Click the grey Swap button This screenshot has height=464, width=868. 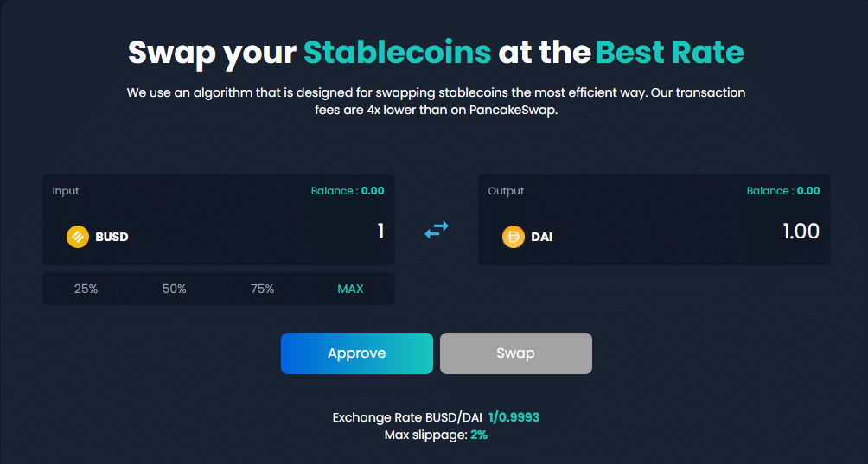515,353
